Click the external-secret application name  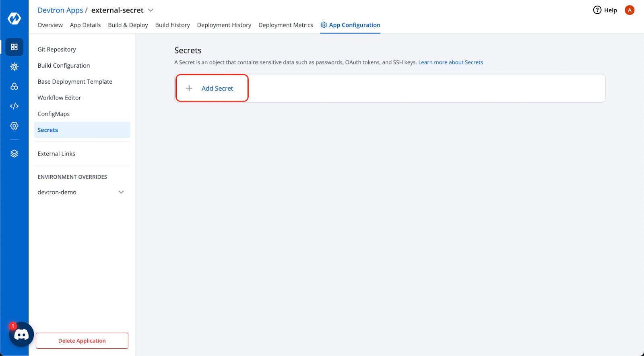coord(118,10)
